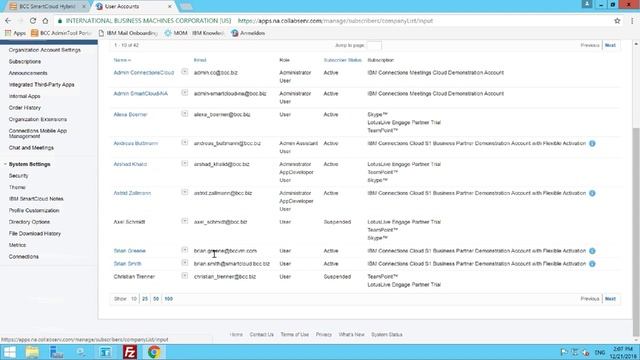
Task: Open action menu for Alexa Boerner
Action: pyautogui.click(x=184, y=114)
